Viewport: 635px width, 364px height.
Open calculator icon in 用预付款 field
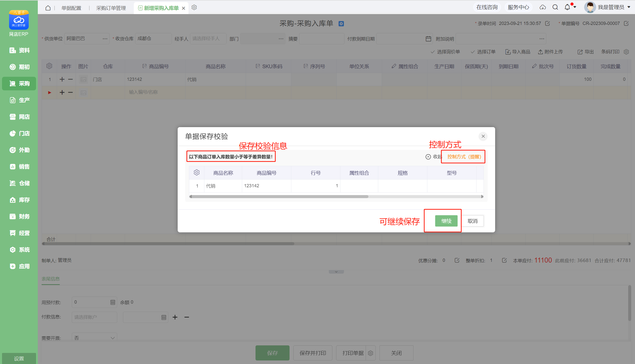113,302
